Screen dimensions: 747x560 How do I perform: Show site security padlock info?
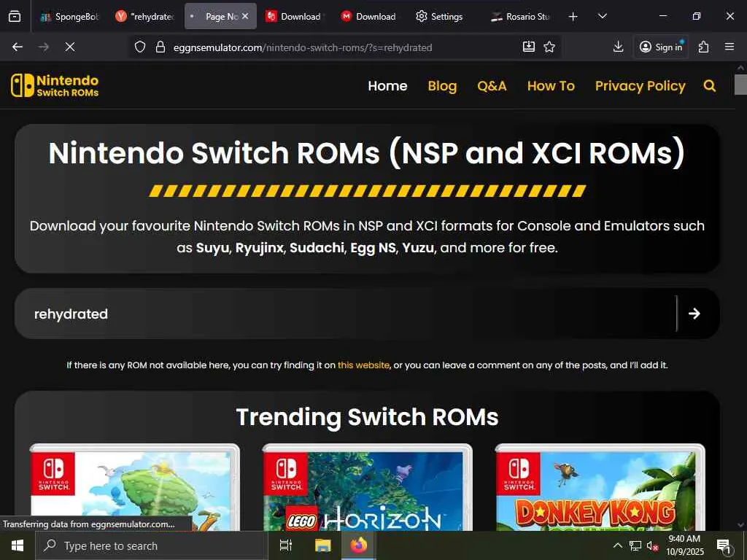(160, 47)
